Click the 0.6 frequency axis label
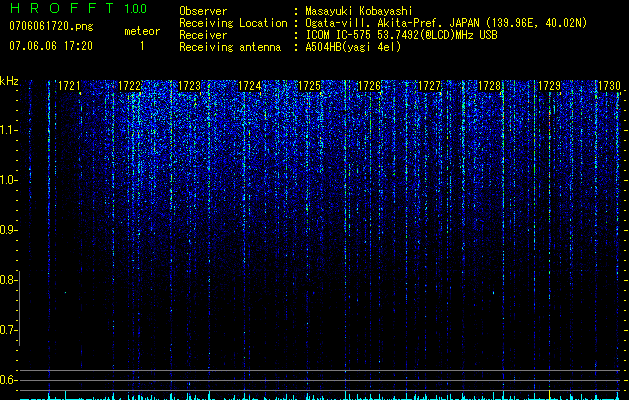The height and width of the screenshot is (400, 629). [x=8, y=380]
